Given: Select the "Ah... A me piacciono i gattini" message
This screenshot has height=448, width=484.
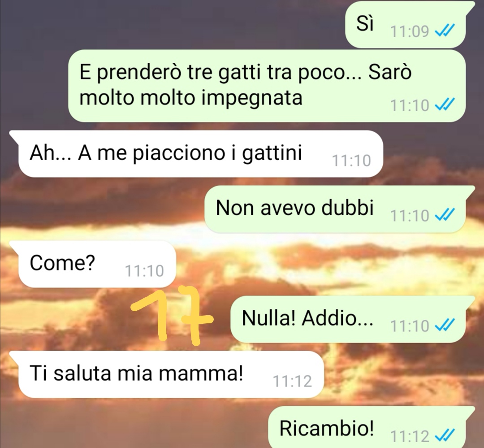Looking at the screenshot, I should tap(196, 153).
